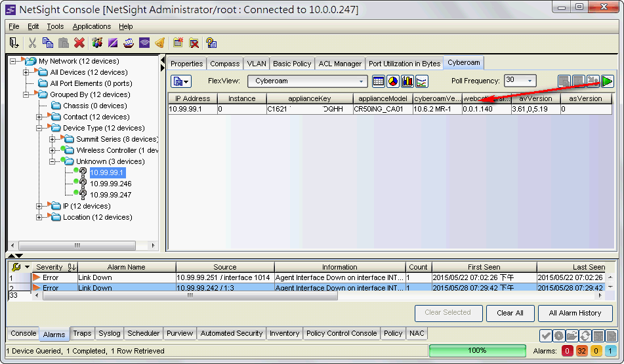The height and width of the screenshot is (364, 624).
Task: Collapse the Unknown (3 devices) node
Action: click(x=52, y=161)
